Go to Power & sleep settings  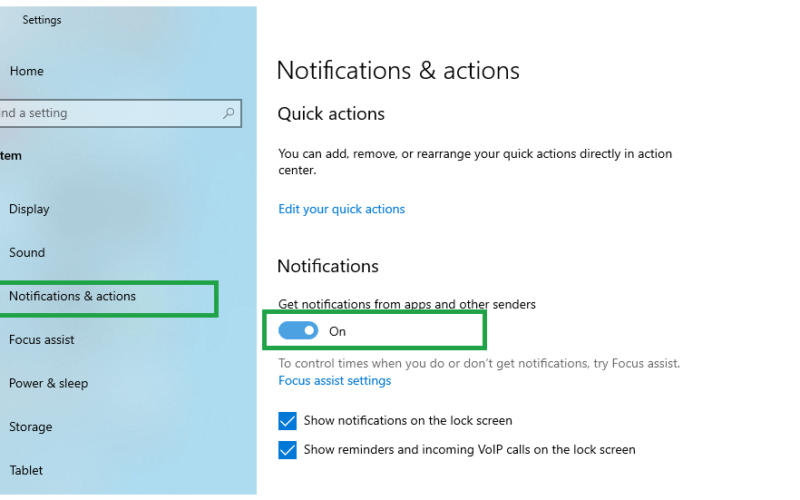48,383
